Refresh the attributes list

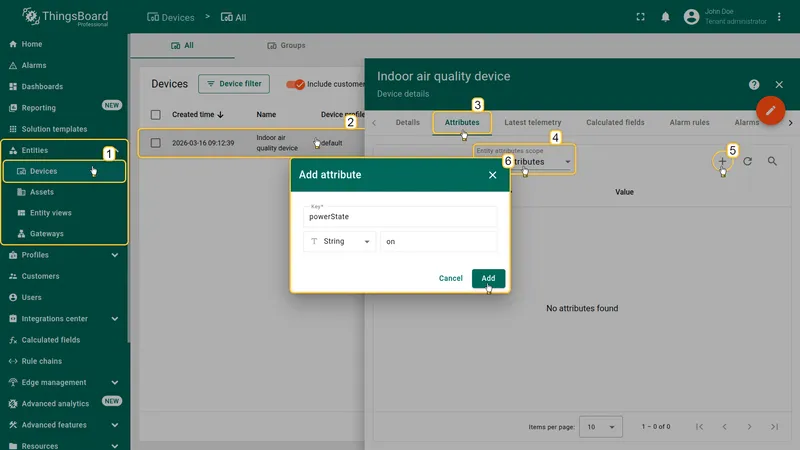tap(747, 161)
